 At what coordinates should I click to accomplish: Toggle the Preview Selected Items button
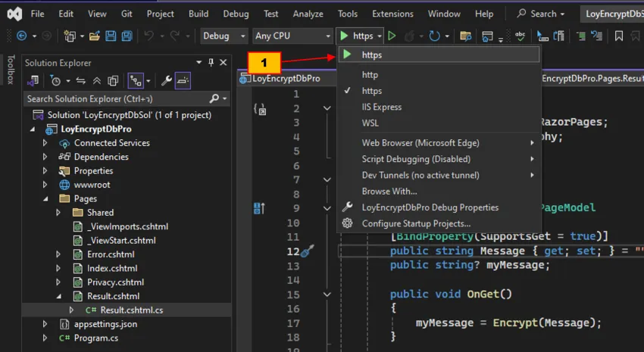pos(183,80)
